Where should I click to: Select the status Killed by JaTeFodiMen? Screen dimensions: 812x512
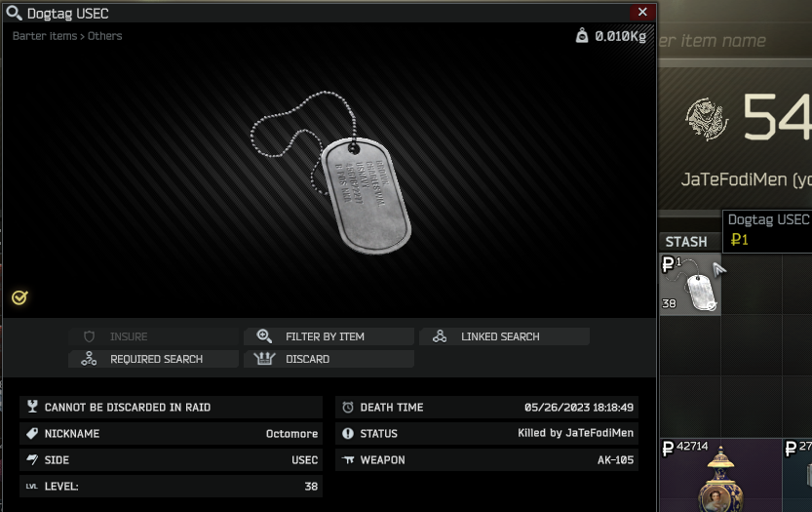[x=575, y=433]
